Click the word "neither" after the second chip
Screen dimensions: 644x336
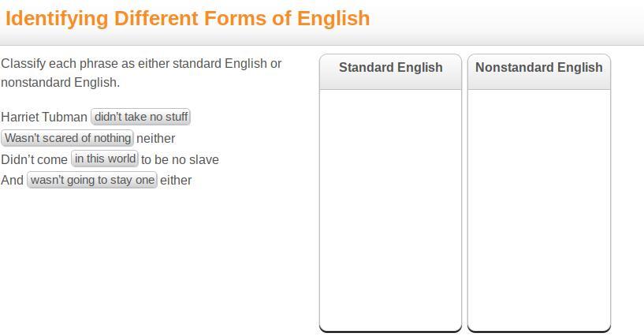(x=155, y=139)
